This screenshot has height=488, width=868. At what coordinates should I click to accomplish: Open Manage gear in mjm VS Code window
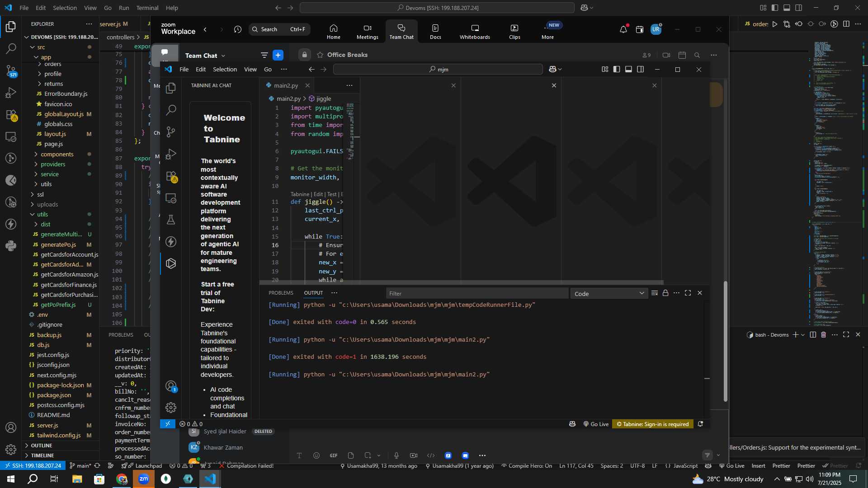coord(171,408)
